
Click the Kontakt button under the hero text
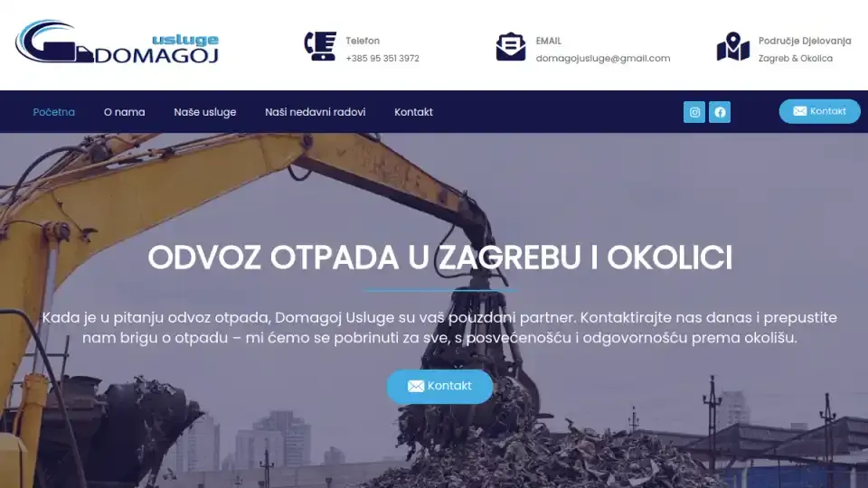pos(439,386)
